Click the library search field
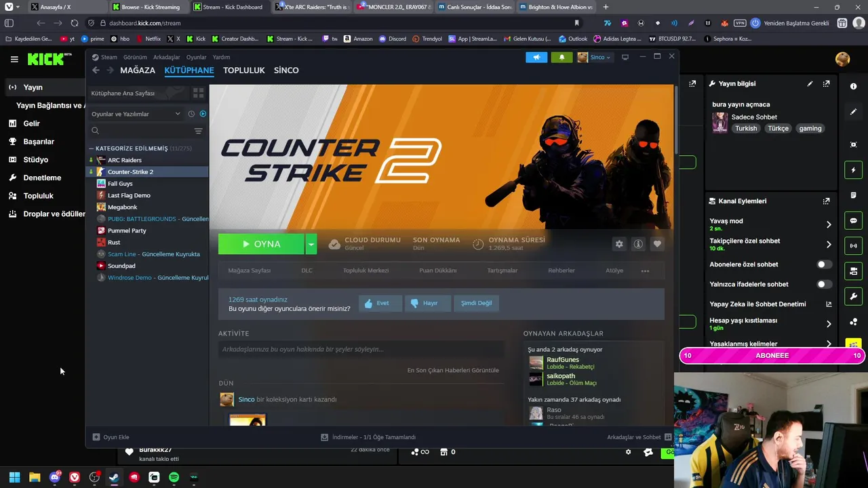This screenshot has width=868, height=488. (141, 131)
